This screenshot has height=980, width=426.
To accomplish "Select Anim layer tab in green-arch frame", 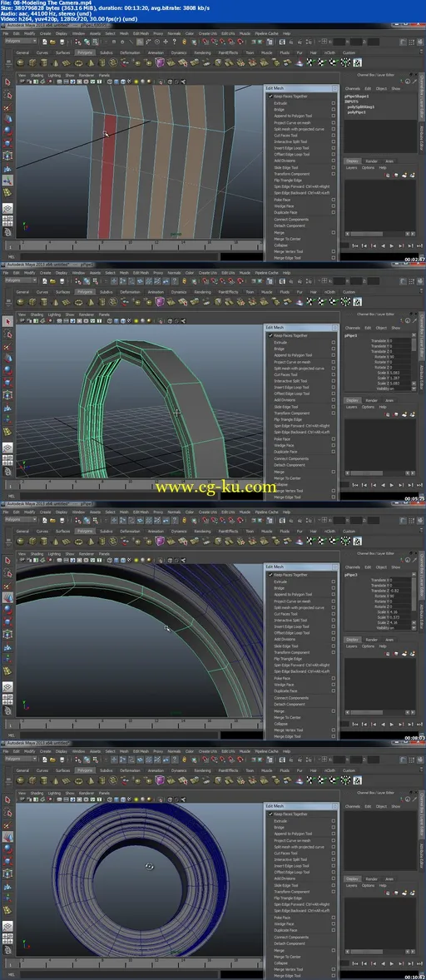I will click(x=389, y=400).
